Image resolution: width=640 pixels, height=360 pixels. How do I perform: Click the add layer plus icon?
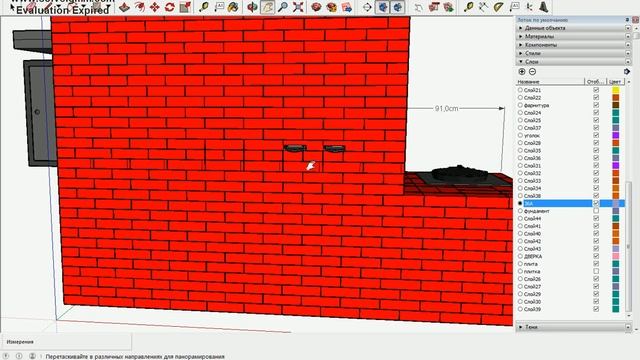coord(522,71)
